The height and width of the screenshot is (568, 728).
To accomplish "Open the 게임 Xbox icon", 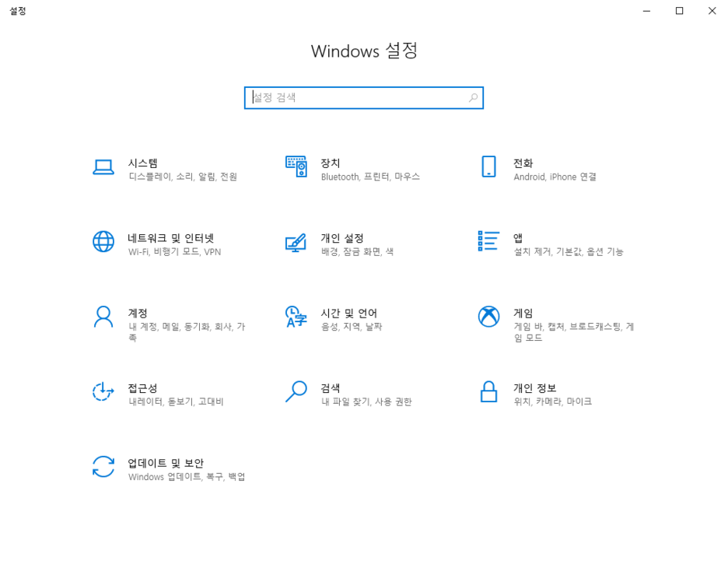I will tap(488, 316).
